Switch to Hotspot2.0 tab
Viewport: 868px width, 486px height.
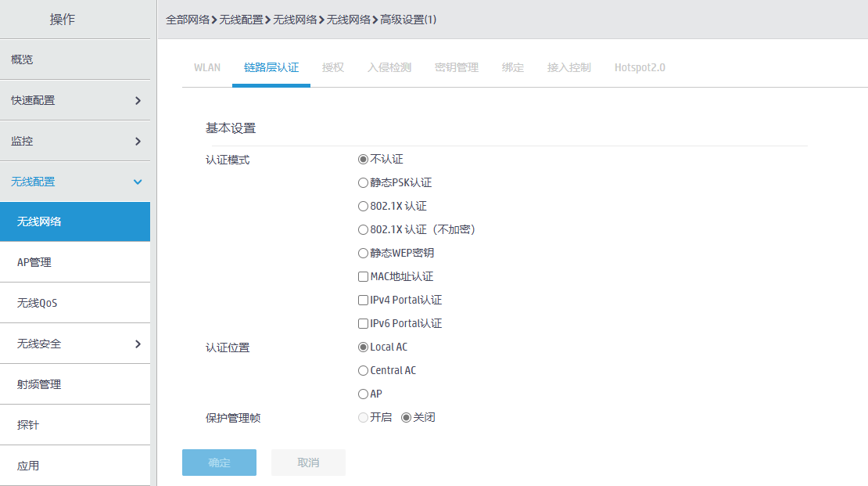[x=640, y=67]
